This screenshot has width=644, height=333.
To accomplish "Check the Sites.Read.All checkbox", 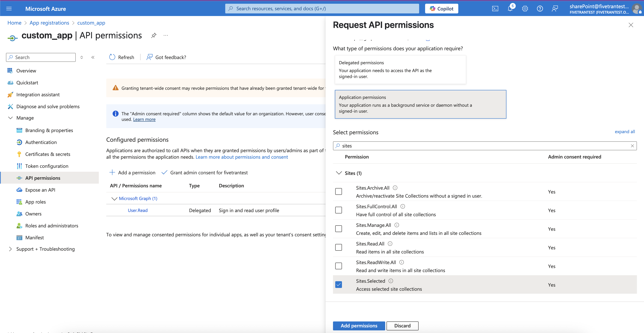I will pos(338,247).
